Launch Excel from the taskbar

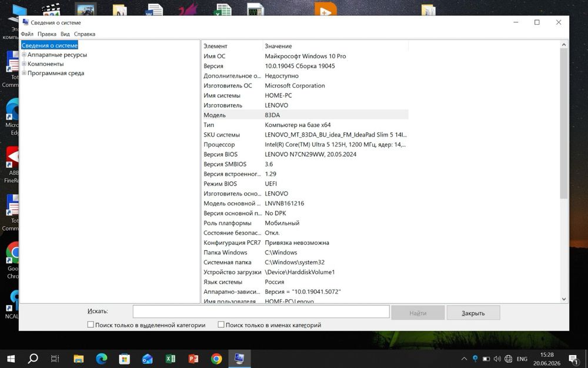(x=171, y=359)
